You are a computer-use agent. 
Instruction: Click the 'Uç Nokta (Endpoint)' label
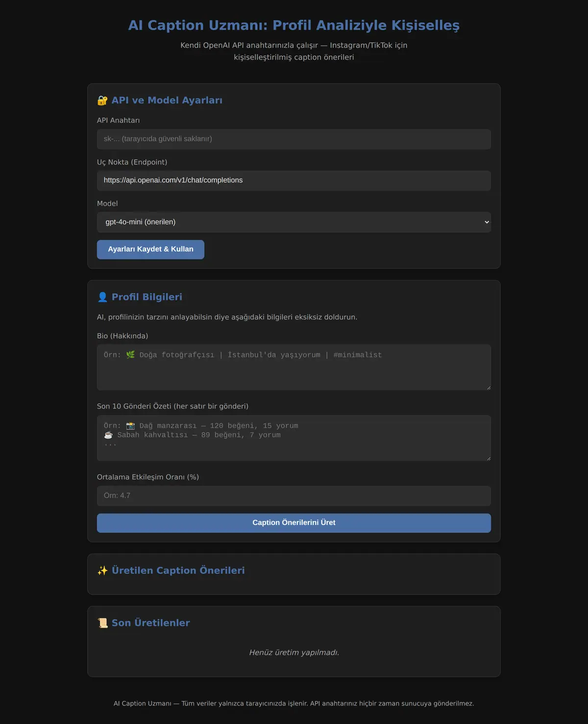point(132,162)
